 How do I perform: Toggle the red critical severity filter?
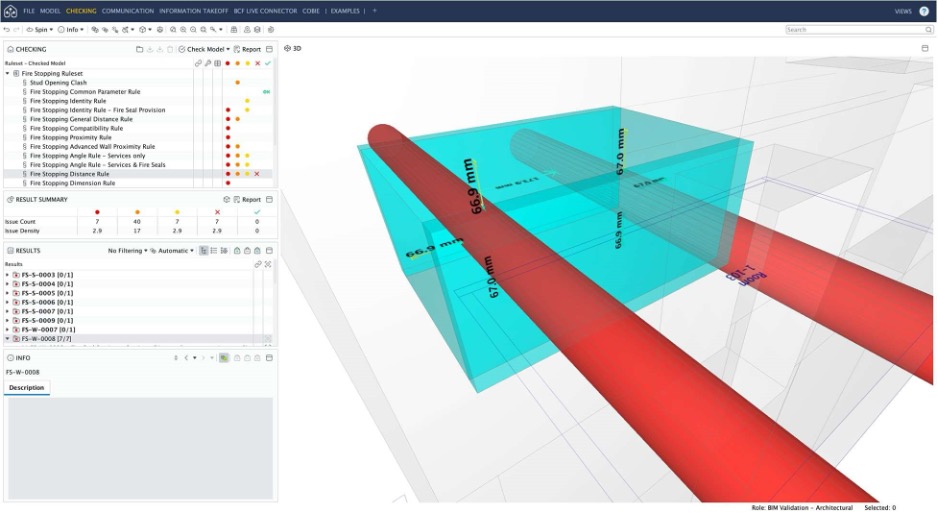point(227,63)
